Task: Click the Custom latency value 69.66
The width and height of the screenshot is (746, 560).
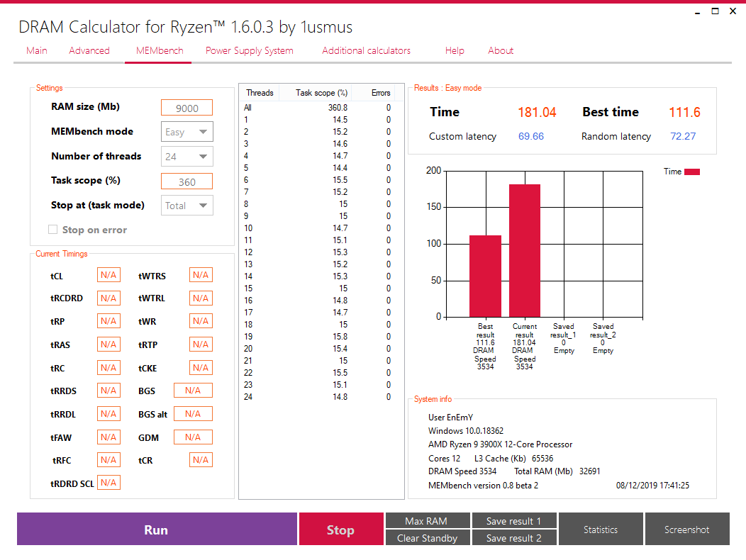Action: pyautogui.click(x=531, y=137)
